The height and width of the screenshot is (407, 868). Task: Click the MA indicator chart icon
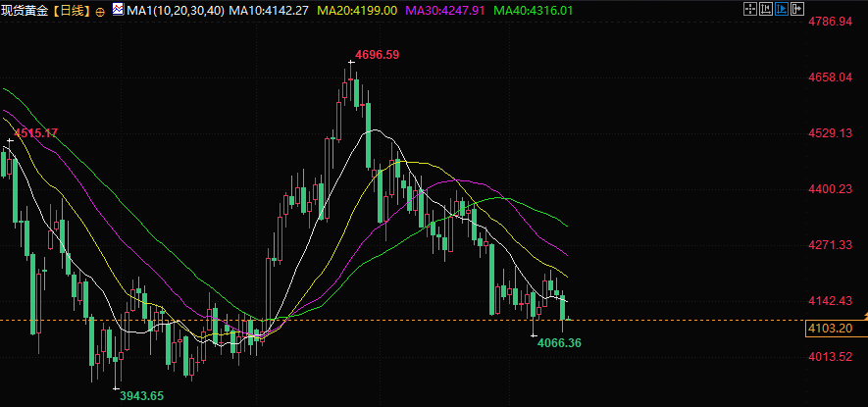point(118,10)
